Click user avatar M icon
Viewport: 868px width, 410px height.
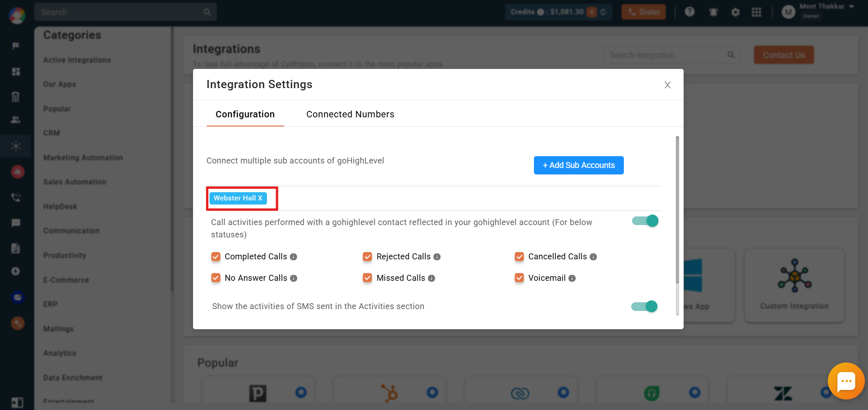click(x=788, y=12)
